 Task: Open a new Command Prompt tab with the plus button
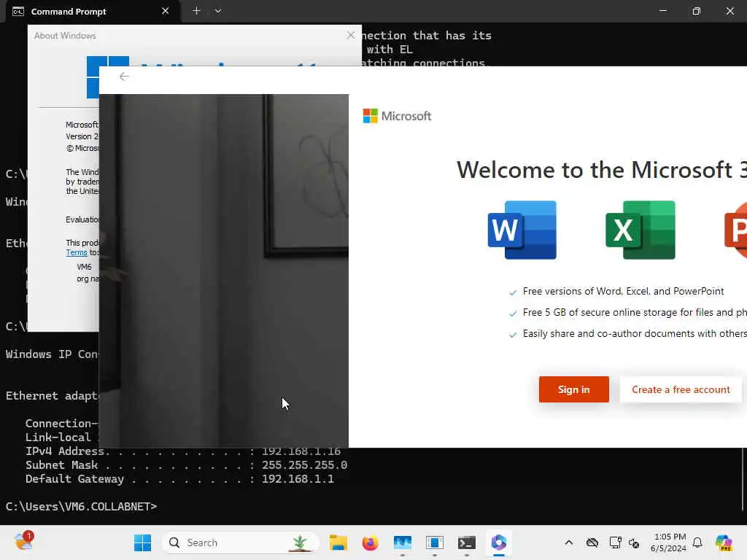[x=196, y=11]
